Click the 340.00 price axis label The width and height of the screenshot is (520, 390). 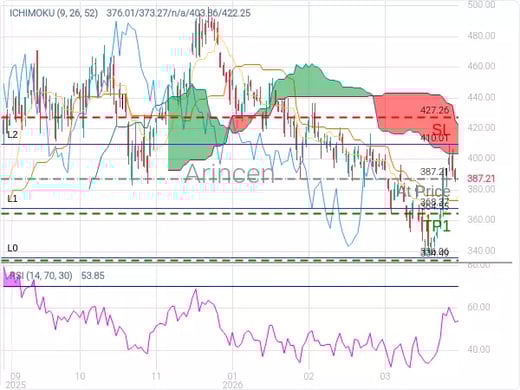481,250
